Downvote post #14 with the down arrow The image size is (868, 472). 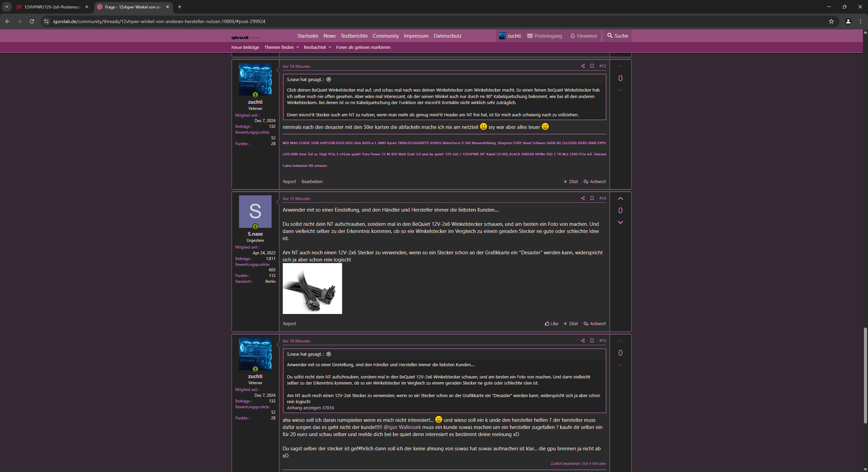tap(620, 222)
